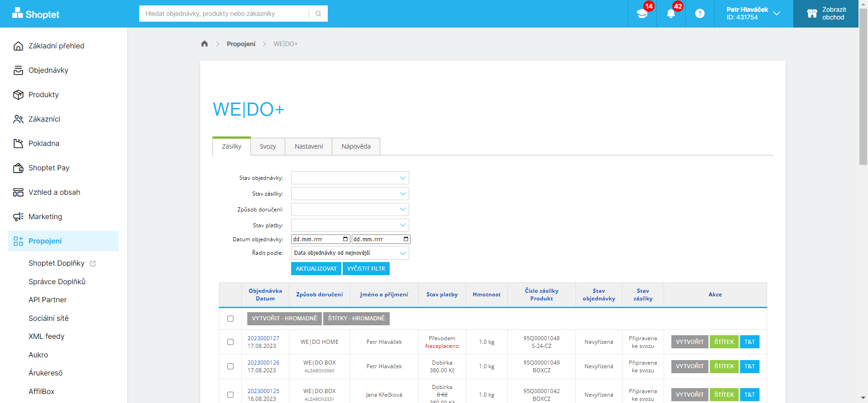Image resolution: width=868 pixels, height=403 pixels.
Task: Open order link 2023000127
Action: tap(264, 338)
